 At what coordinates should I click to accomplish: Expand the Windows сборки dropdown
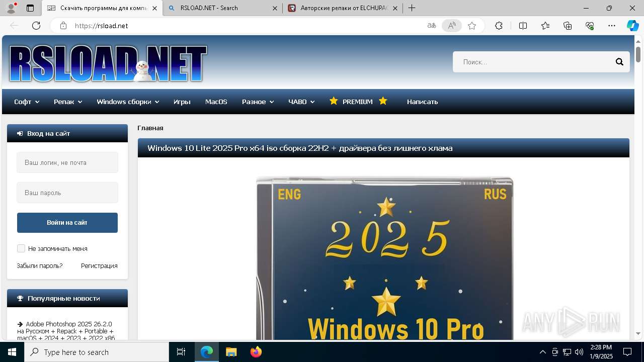128,102
